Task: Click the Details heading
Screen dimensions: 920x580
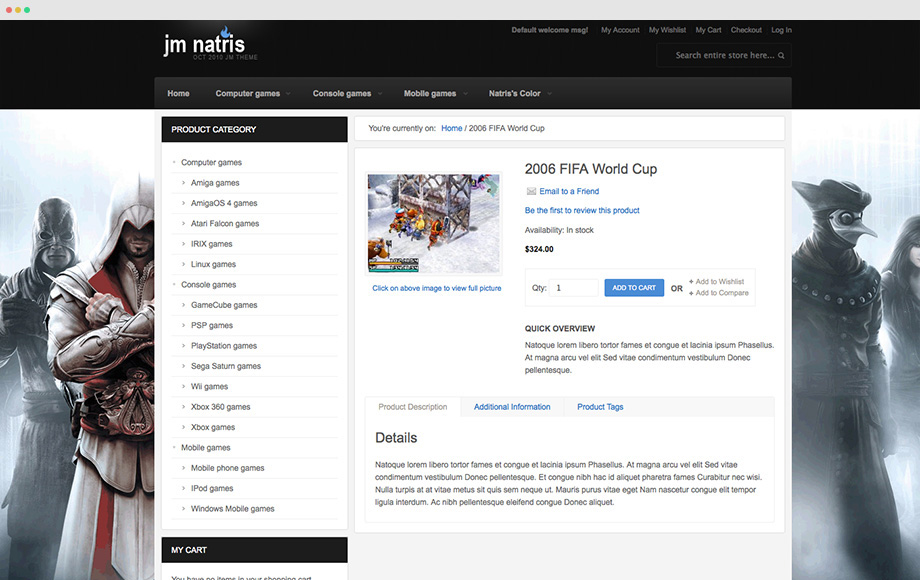Action: (396, 438)
